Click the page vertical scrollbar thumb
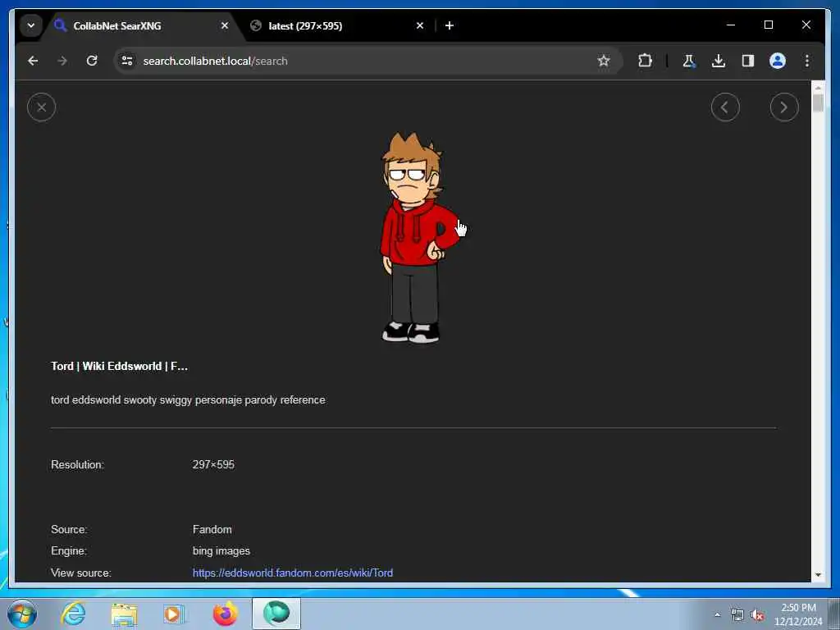The width and height of the screenshot is (840, 630). pos(818,103)
